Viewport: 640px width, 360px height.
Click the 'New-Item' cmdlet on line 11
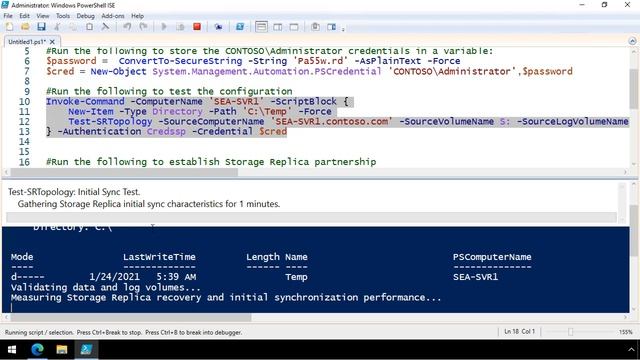[x=91, y=111]
